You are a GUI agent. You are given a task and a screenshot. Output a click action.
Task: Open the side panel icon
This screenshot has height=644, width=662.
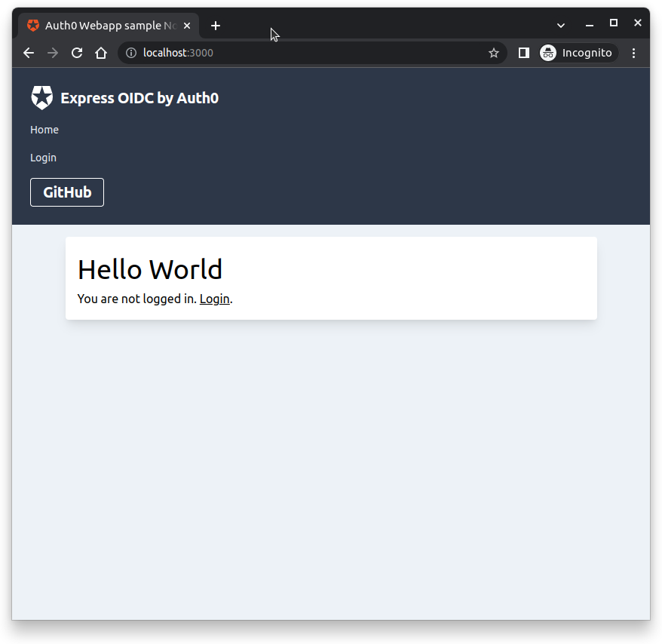click(x=523, y=53)
